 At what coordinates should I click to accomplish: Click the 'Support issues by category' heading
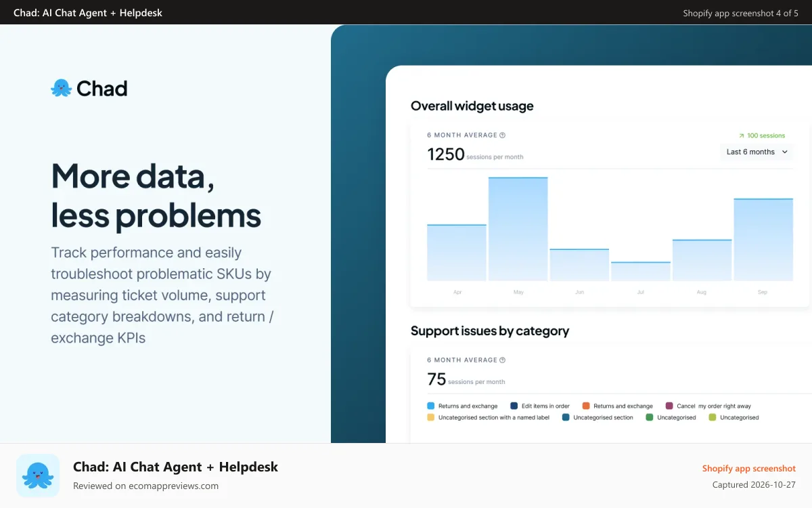coord(490,331)
